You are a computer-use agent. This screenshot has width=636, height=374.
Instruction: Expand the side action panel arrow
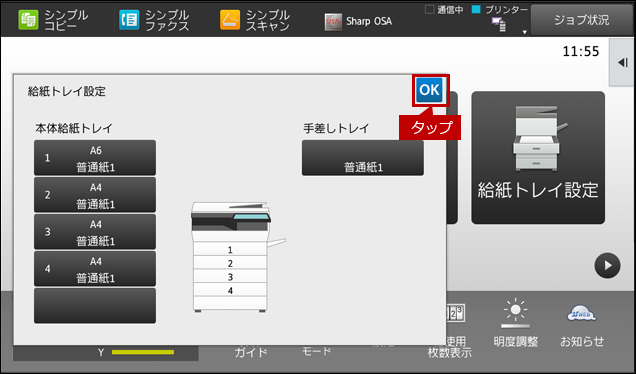pos(622,62)
